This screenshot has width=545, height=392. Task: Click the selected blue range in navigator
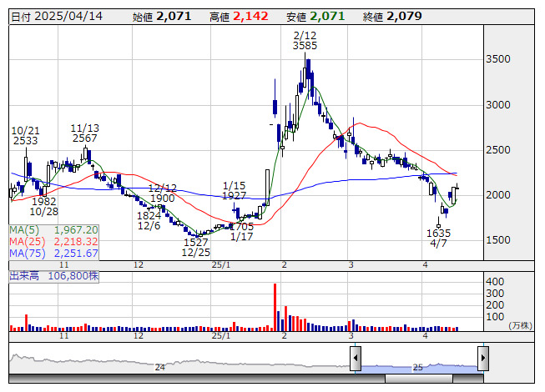click(419, 367)
